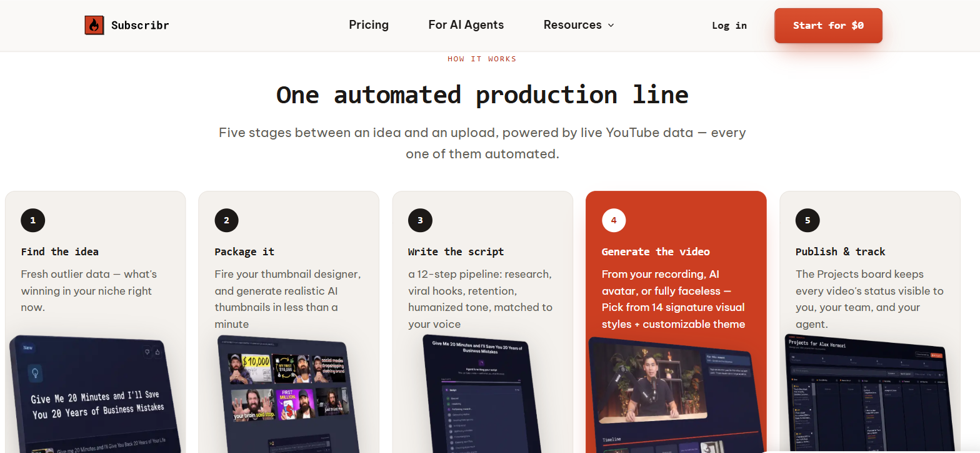The height and width of the screenshot is (453, 980).
Task: Click the "One automated production line" heading
Action: 482,94
